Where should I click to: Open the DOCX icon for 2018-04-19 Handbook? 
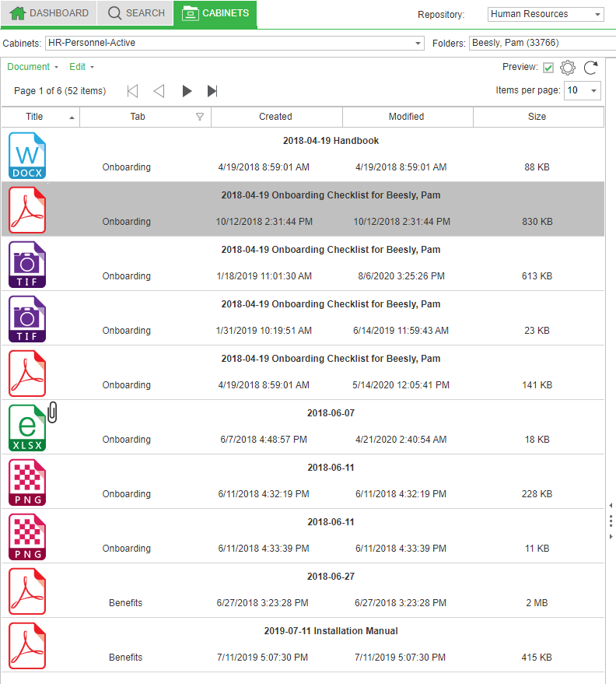[27, 156]
